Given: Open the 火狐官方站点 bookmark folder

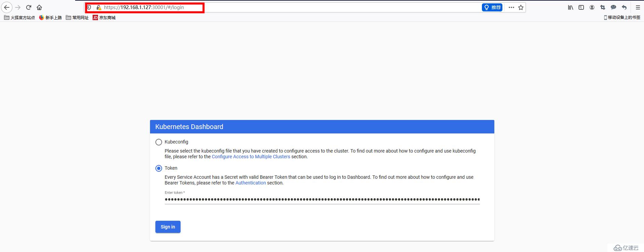Looking at the screenshot, I should [19, 17].
